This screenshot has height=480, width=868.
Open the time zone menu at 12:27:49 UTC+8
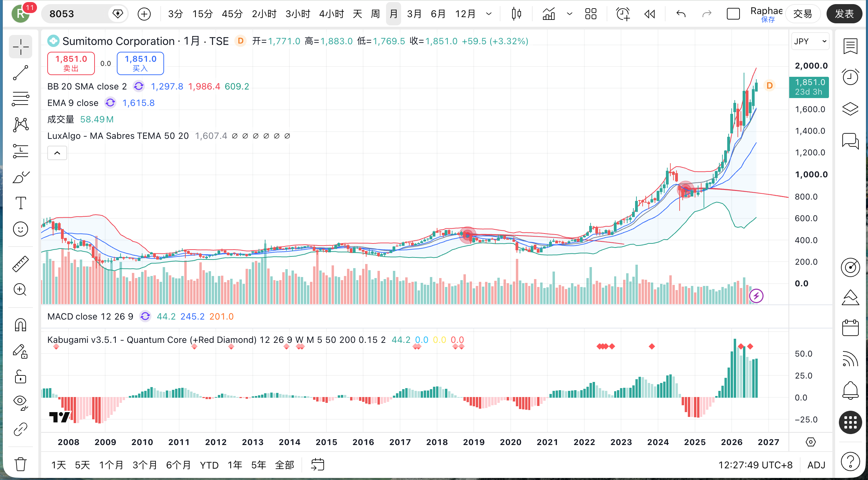click(x=755, y=465)
